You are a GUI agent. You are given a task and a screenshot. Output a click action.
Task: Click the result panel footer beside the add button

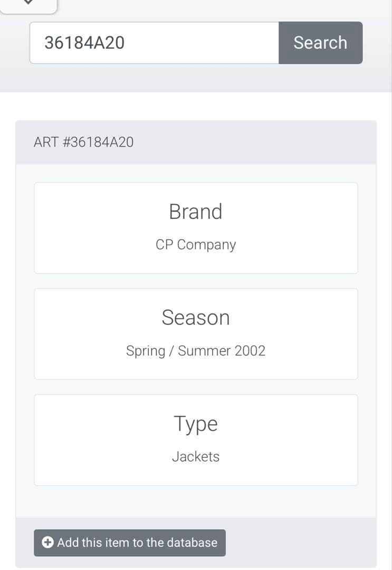pyautogui.click(x=301, y=543)
